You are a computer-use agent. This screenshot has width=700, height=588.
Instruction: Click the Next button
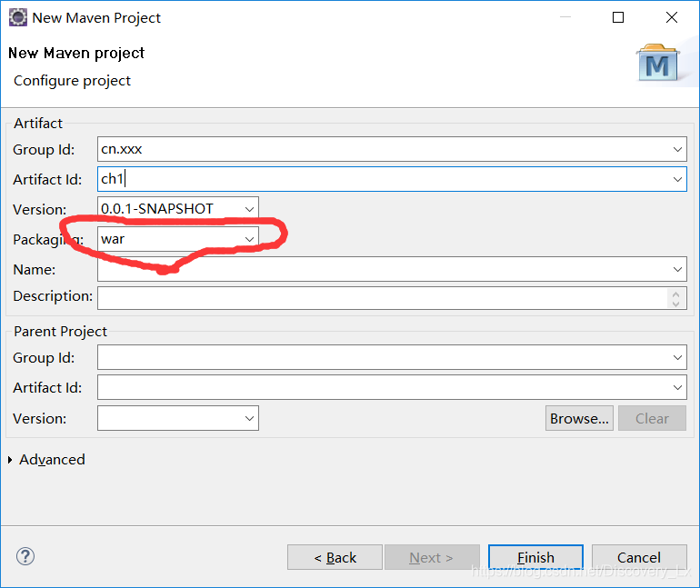pyautogui.click(x=432, y=557)
